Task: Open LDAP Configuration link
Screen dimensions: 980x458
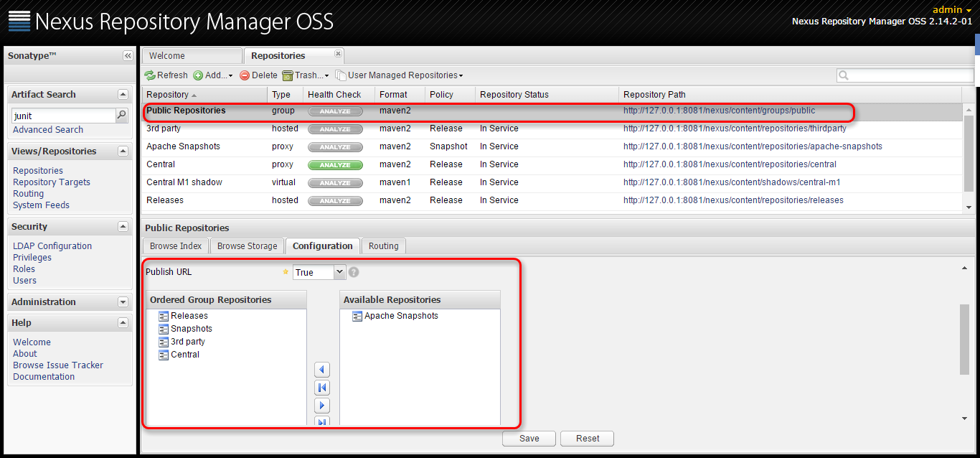Action: pyautogui.click(x=52, y=246)
